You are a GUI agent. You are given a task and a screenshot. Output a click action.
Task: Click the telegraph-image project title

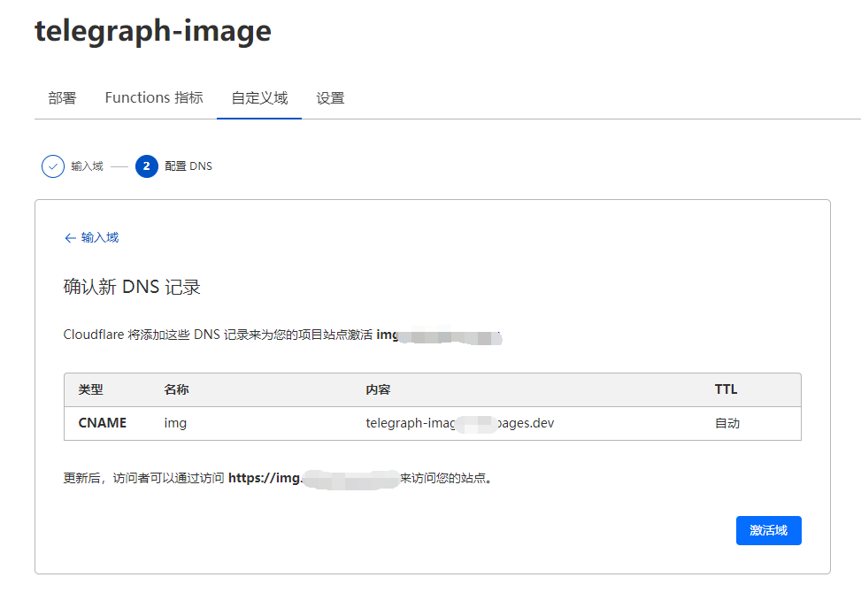point(153,32)
